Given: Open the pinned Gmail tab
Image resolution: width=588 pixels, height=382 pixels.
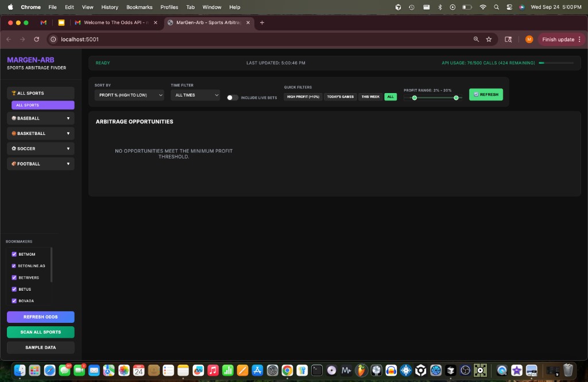Looking at the screenshot, I should pos(44,22).
